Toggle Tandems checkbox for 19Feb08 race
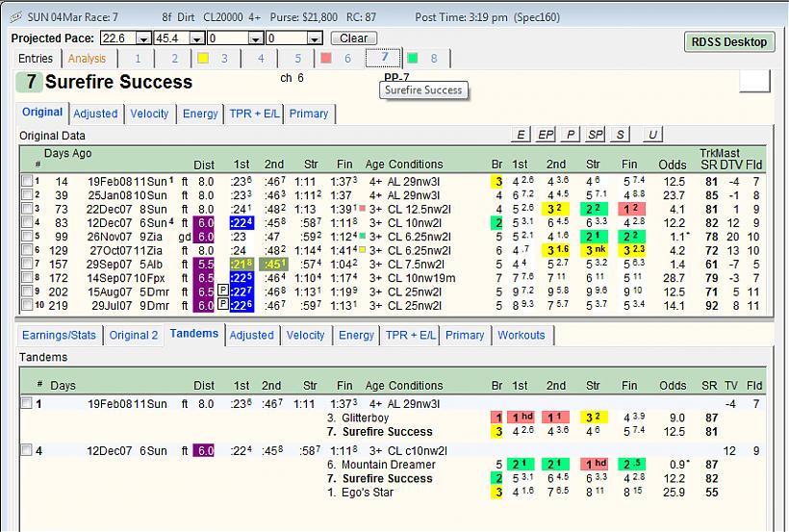 [x=27, y=403]
